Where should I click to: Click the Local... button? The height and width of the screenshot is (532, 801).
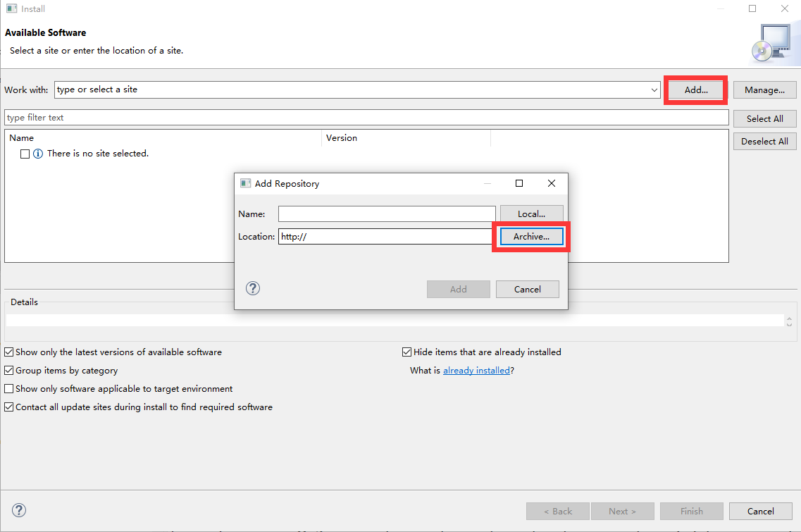pyautogui.click(x=531, y=214)
